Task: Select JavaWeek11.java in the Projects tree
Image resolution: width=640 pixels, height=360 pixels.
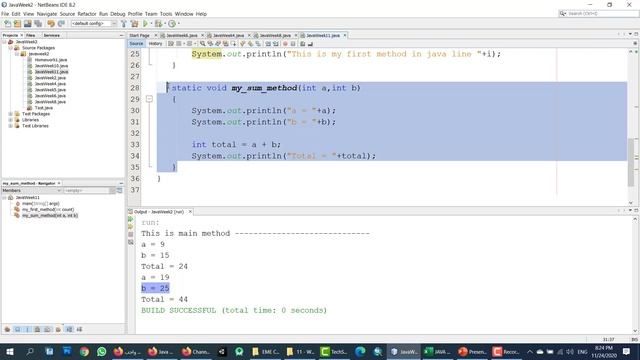Action: pos(51,72)
